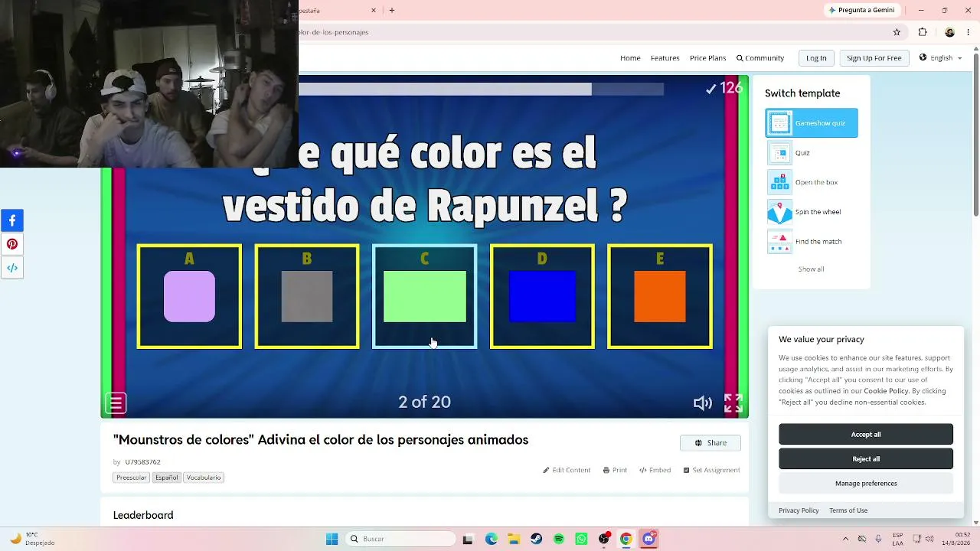Go to the Home menu item
This screenshot has width=980, height=551.
[x=630, y=58]
